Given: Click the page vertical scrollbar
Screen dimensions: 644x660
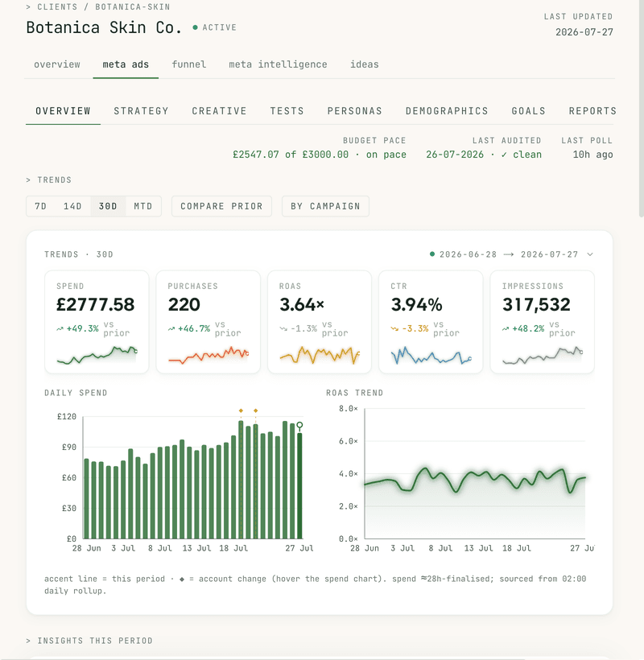Looking at the screenshot, I should [642, 109].
